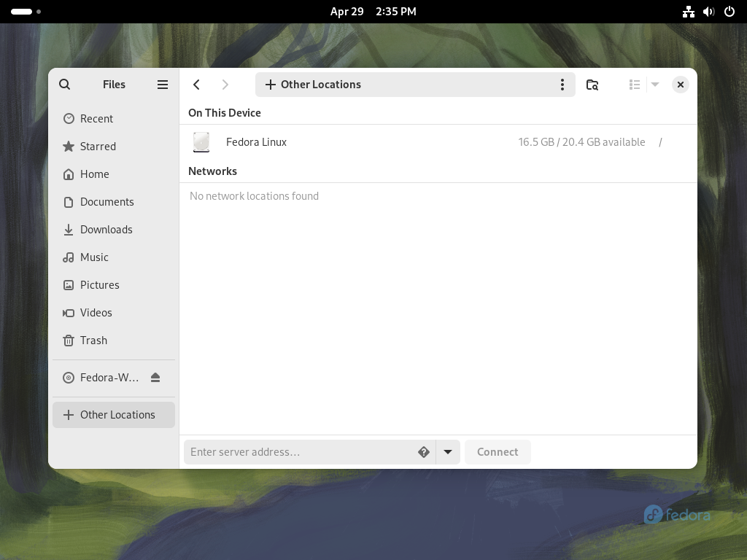Click the Downloads arrow icon
This screenshot has height=560, width=747.
tap(69, 230)
